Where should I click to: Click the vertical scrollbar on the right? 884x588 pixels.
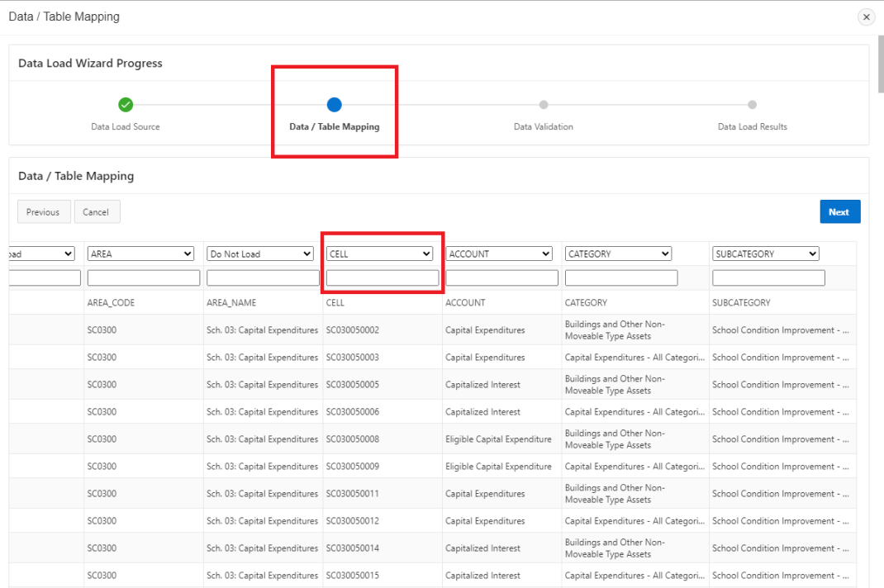click(879, 66)
